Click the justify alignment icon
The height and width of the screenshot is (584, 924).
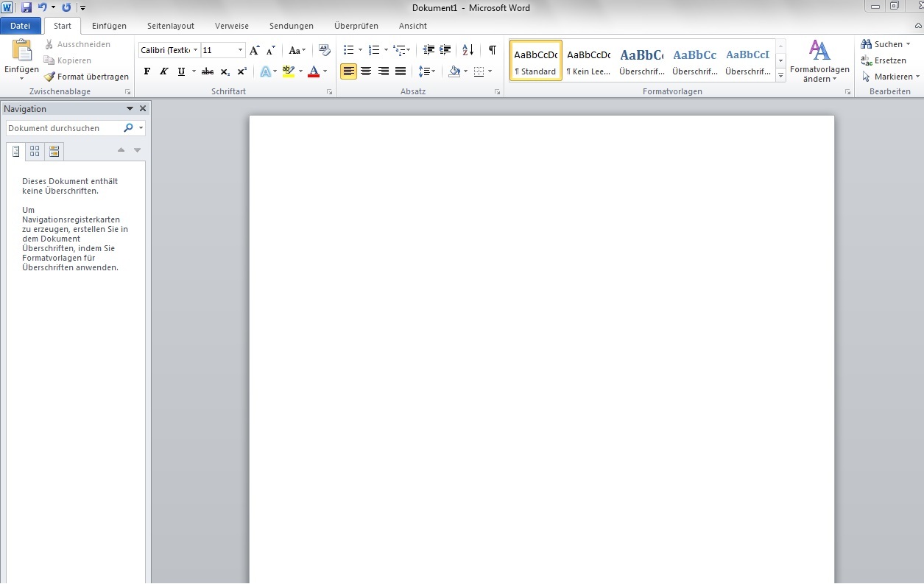coord(401,71)
